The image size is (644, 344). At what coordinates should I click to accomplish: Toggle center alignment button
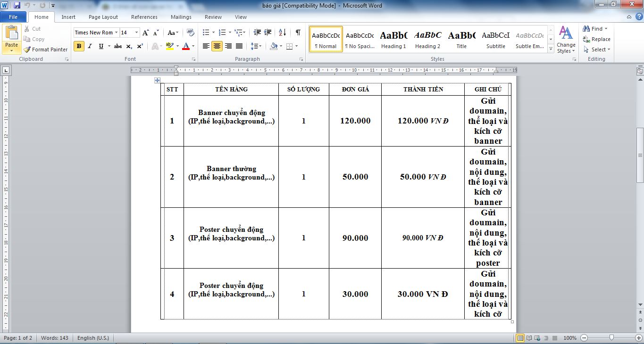pyautogui.click(x=217, y=46)
